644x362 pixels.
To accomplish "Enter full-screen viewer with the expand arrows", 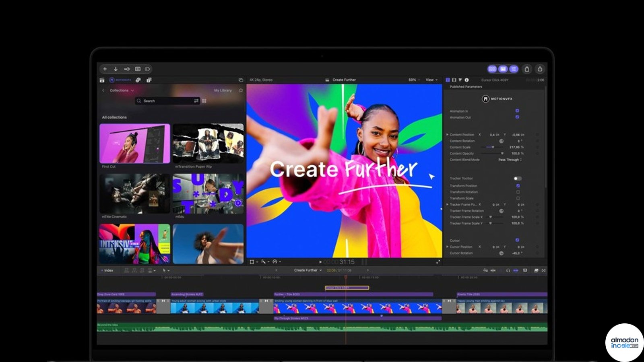I will (438, 262).
